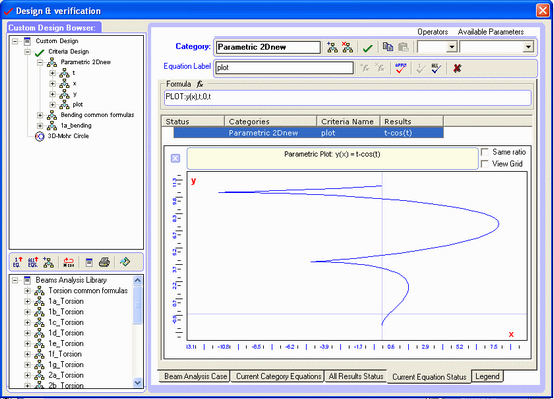Select the Parametric 2Dnew plot results row
The width and height of the screenshot is (554, 399).
pyautogui.click(x=308, y=133)
